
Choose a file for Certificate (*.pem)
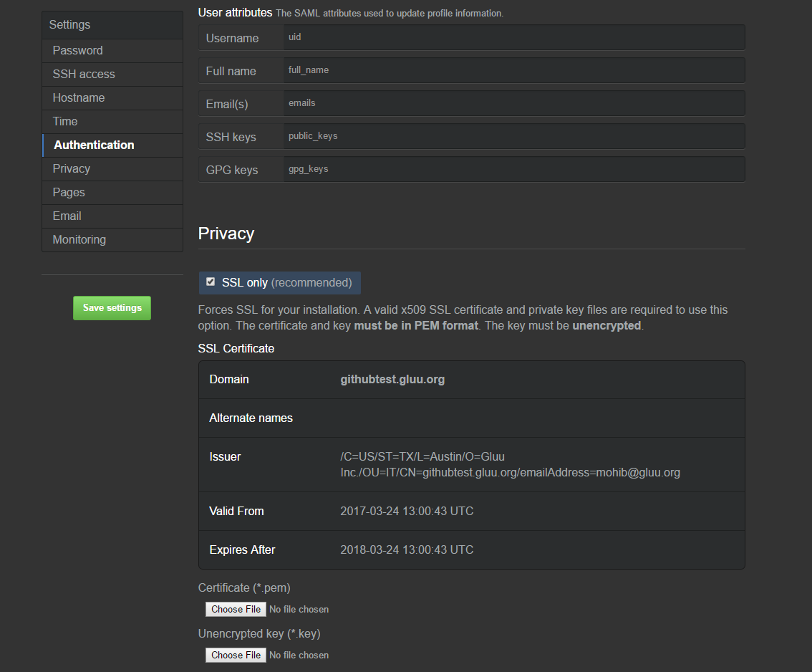[236, 609]
